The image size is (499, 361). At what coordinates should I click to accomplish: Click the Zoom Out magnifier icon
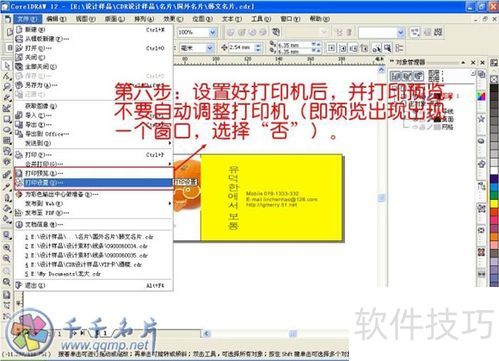tap(7, 259)
